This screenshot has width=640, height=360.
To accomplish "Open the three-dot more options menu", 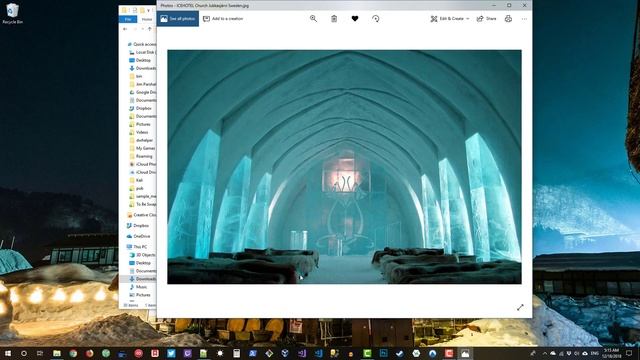I will pos(524,19).
